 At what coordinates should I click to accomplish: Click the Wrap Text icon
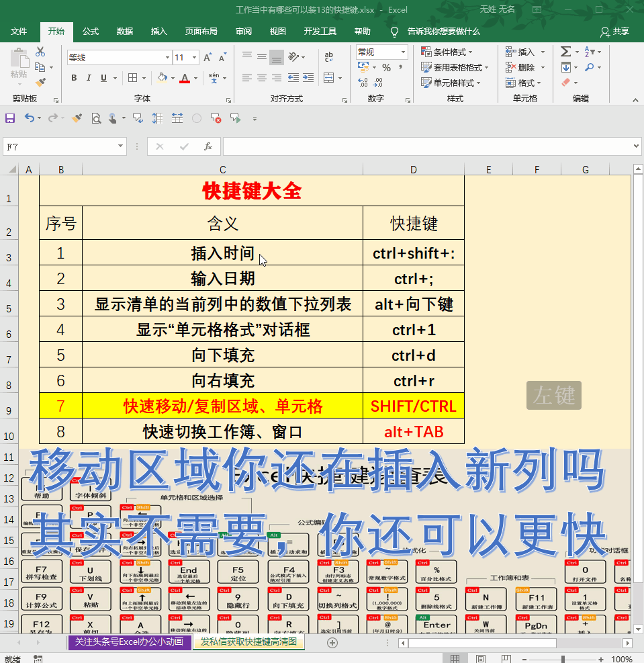[x=329, y=56]
